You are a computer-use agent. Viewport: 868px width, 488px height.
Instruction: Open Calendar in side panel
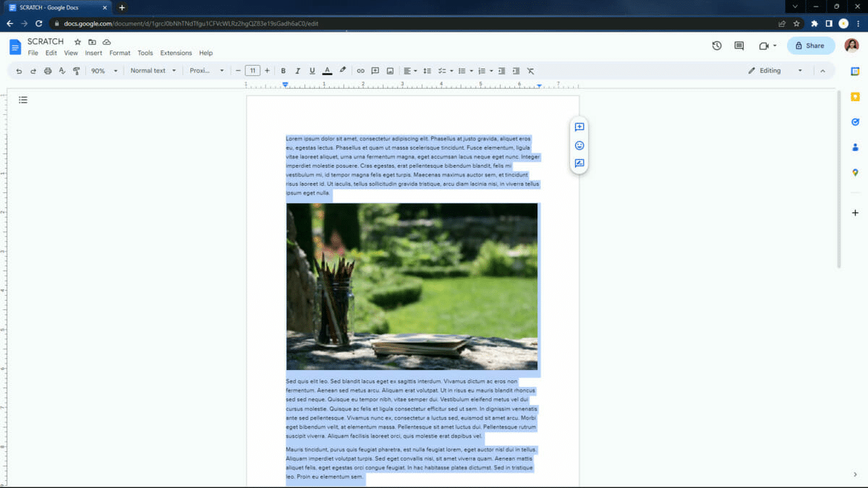click(x=855, y=72)
